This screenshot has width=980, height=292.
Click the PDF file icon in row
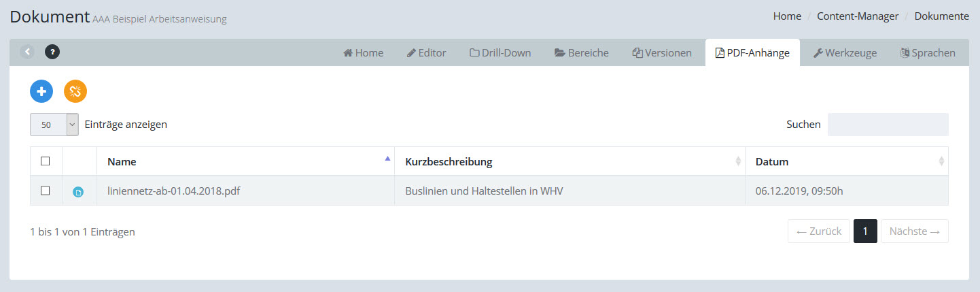pos(78,192)
